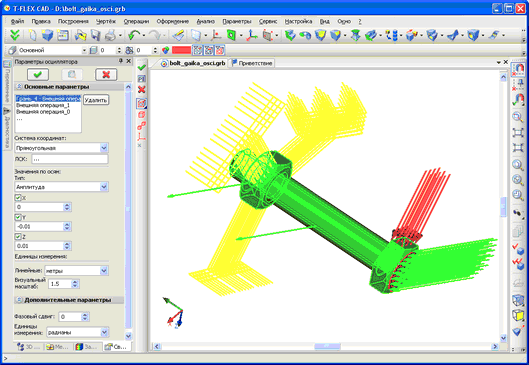Switch to the Приветствие tab
Image resolution: width=529 pixels, height=365 pixels.
click(252, 63)
